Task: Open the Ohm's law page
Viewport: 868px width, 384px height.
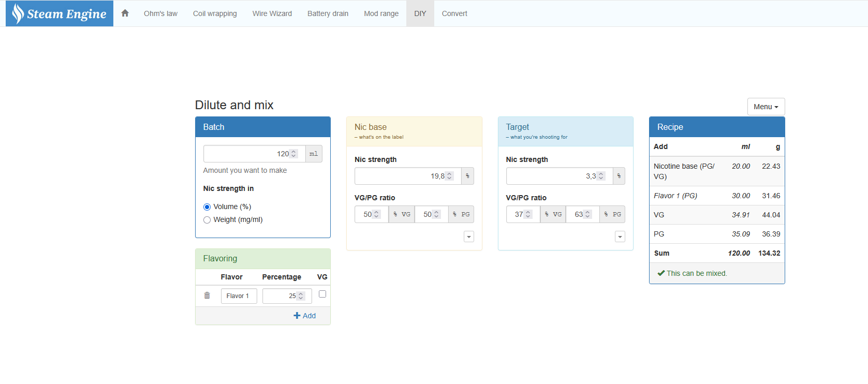Action: pyautogui.click(x=160, y=13)
